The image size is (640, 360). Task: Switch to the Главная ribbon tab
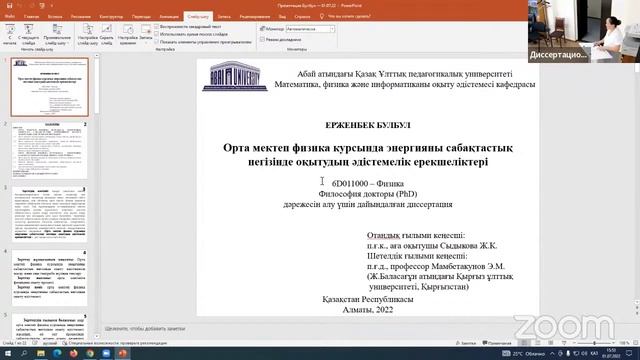31,17
